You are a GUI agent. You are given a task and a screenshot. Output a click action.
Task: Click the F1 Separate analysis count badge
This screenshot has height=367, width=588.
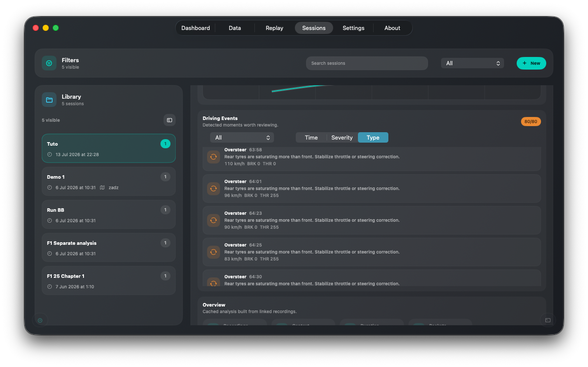point(165,243)
